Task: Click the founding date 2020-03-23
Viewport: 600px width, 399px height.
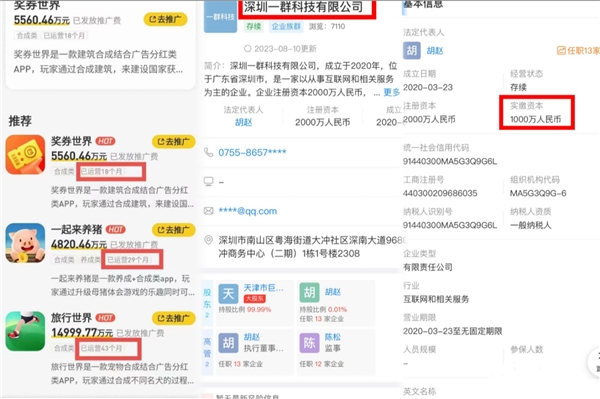Action: (428, 88)
